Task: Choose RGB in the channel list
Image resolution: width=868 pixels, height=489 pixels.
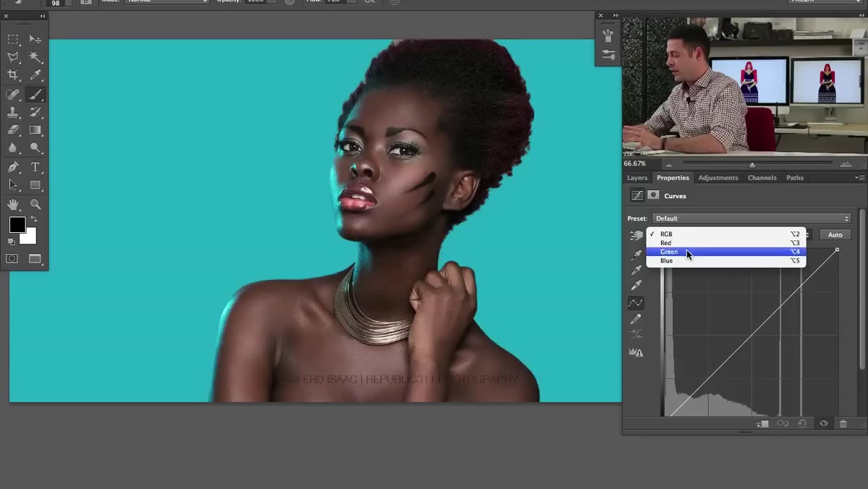Action: (x=726, y=234)
